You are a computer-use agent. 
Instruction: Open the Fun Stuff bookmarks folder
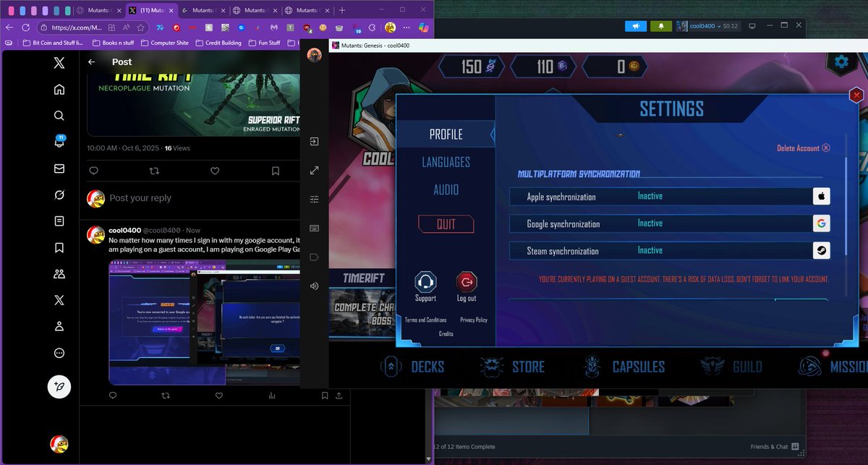click(x=264, y=43)
